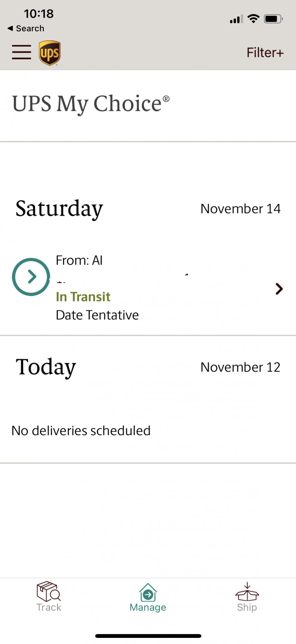Open the Filter+ options
The width and height of the screenshot is (296, 644).
(x=265, y=52)
